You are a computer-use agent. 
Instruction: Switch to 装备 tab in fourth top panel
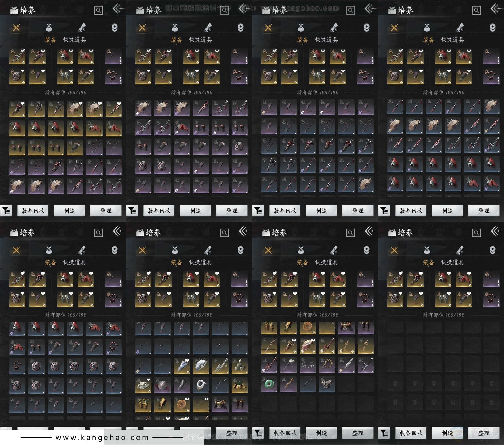tap(429, 40)
